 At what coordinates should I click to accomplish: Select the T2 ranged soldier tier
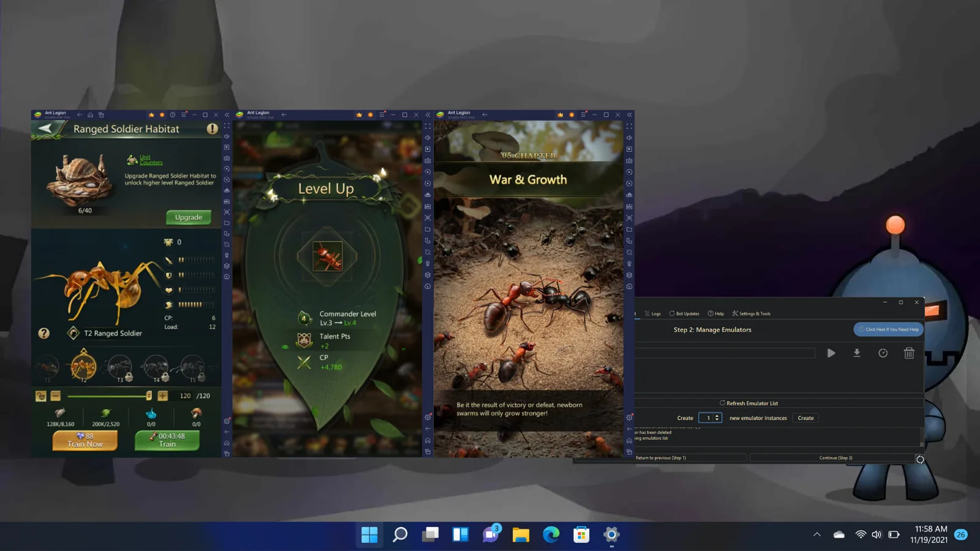click(x=84, y=366)
